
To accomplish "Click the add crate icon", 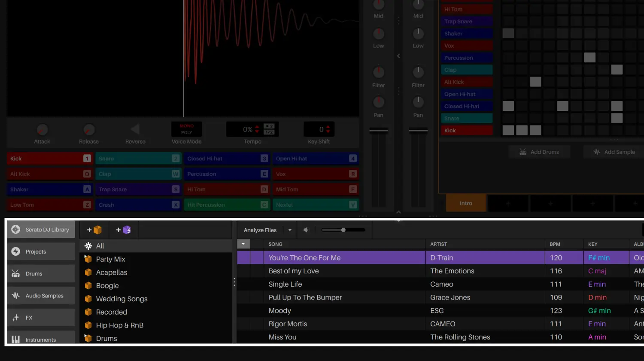I will 94,230.
